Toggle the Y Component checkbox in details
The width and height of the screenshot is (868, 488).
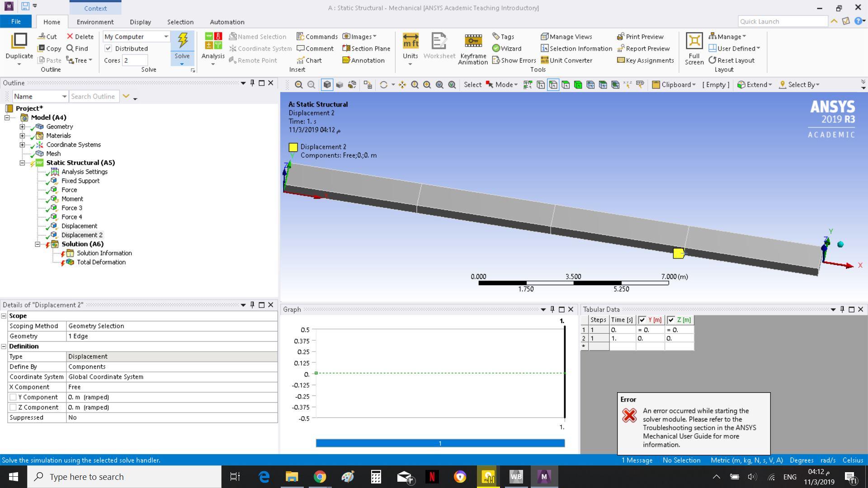point(13,397)
